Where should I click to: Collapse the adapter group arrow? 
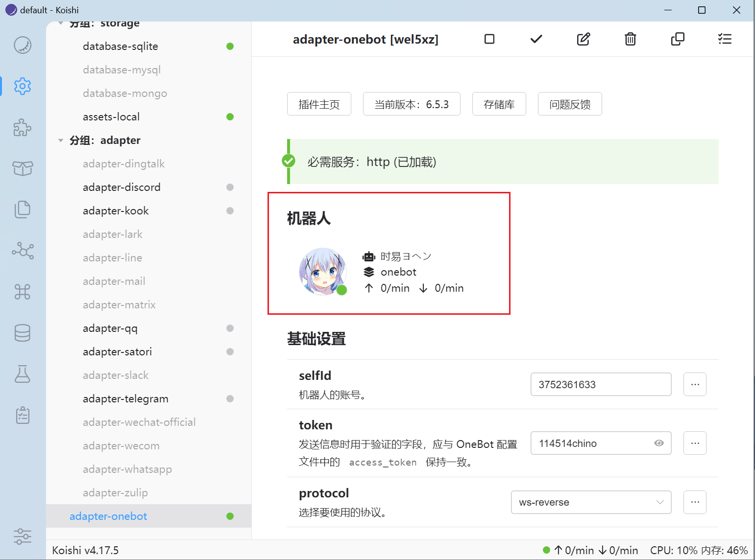pos(61,140)
